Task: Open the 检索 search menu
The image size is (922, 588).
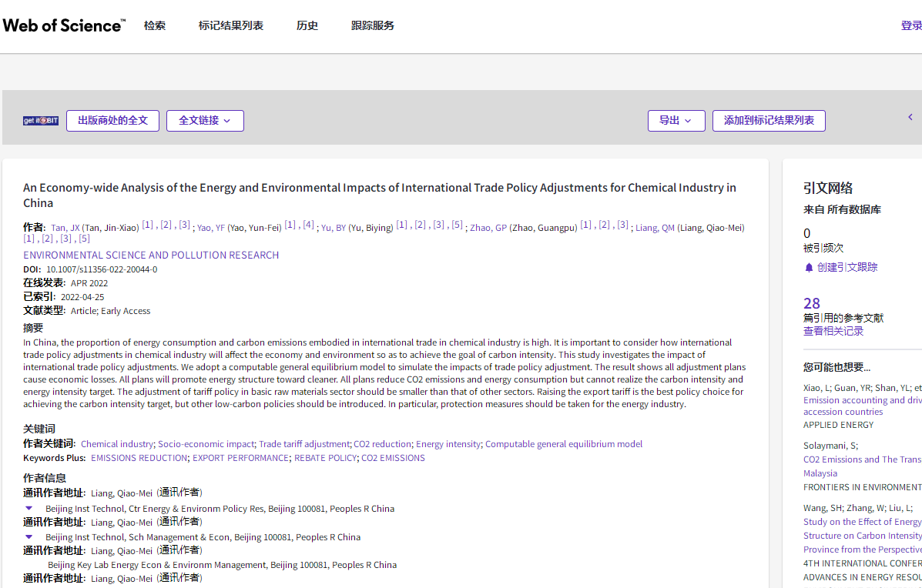Action: [x=155, y=25]
